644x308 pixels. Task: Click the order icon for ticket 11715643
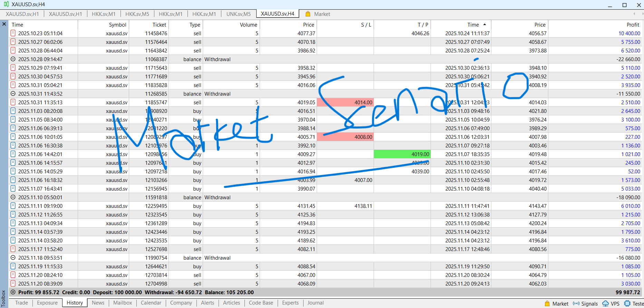pyautogui.click(x=13, y=68)
